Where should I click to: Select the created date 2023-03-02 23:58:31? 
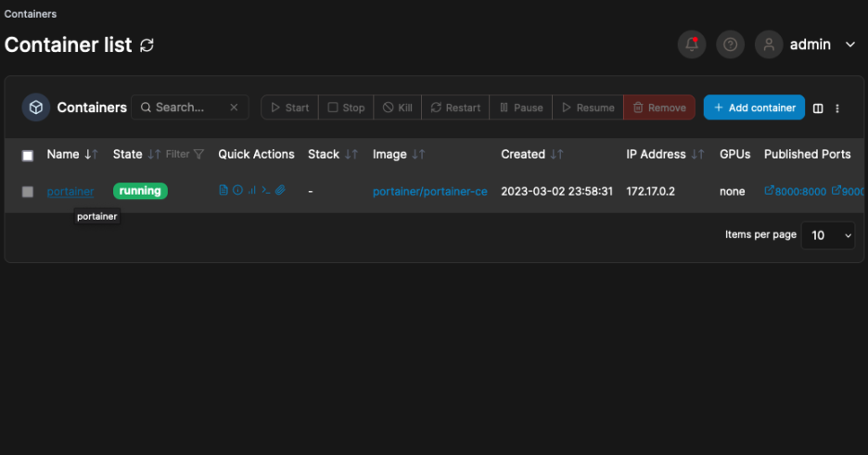tap(557, 191)
